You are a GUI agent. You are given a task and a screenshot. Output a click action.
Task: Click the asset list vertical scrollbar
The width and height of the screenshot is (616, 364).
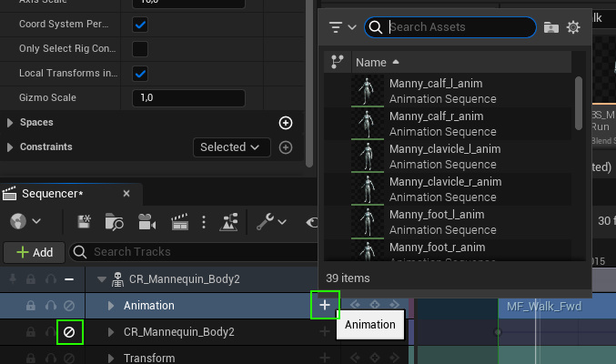(579, 103)
